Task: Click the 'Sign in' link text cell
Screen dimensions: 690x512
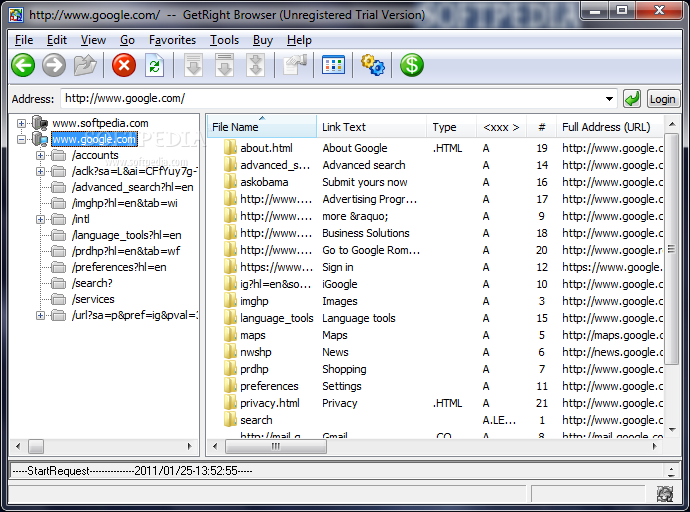Action: tap(338, 267)
